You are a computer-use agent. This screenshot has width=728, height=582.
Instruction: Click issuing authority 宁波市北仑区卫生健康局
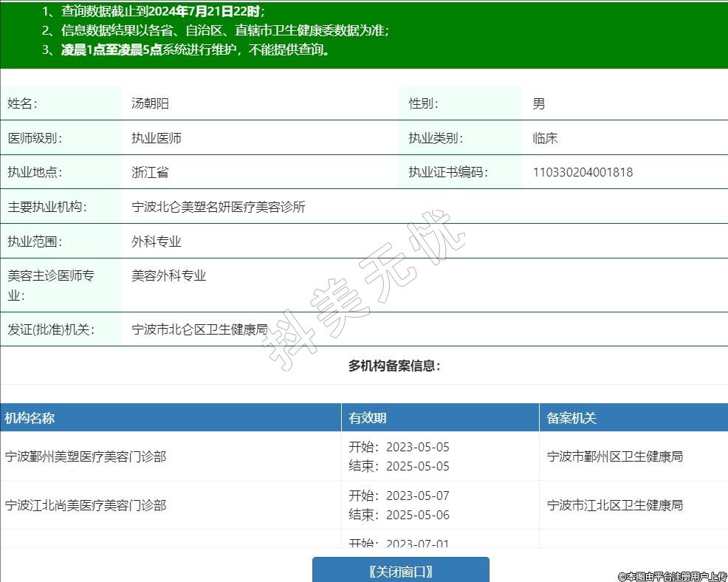[x=199, y=329]
